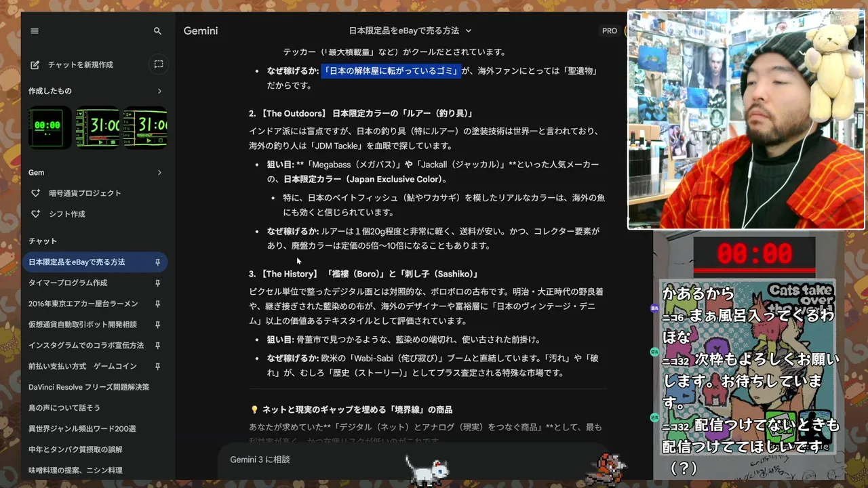868x488 pixels.
Task: Expand the 作成したもの section arrow
Action: 159,91
